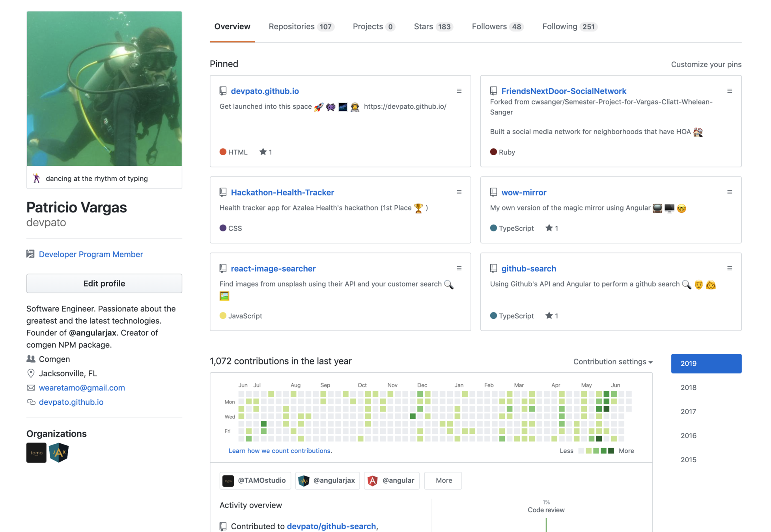Click the darkest green legend square
The height and width of the screenshot is (532, 771).
click(x=611, y=451)
